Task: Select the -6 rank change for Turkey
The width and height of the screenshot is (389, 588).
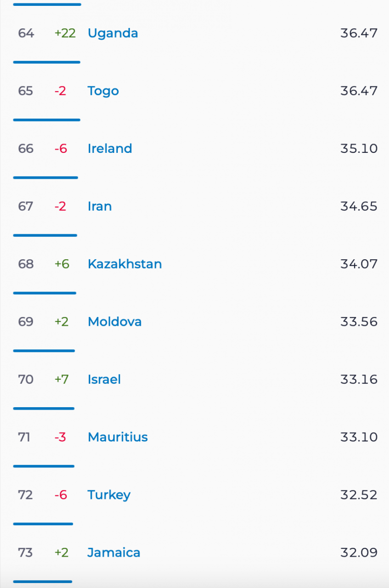Action: (60, 495)
